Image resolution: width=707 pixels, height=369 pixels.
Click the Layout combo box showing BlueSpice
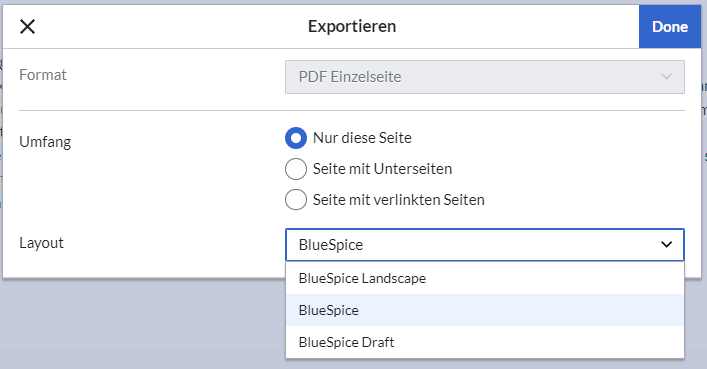[485, 245]
